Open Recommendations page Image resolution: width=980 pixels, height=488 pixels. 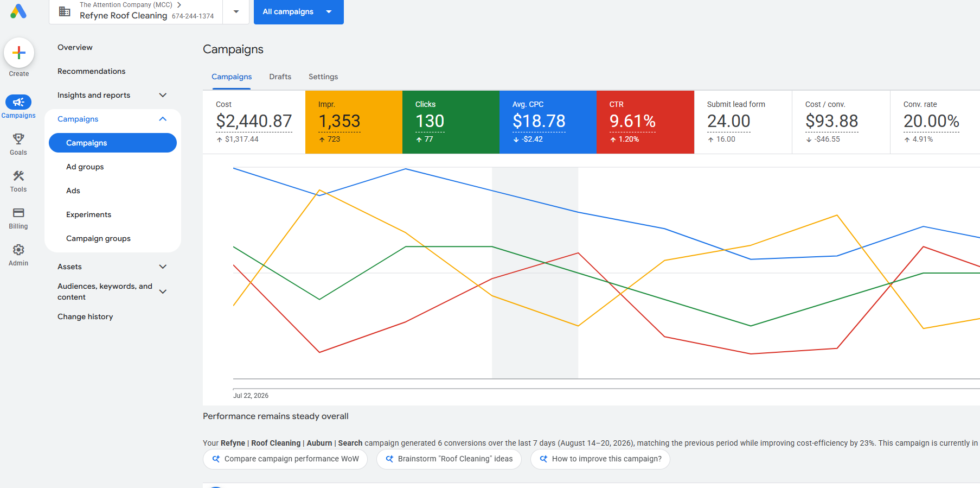(91, 71)
